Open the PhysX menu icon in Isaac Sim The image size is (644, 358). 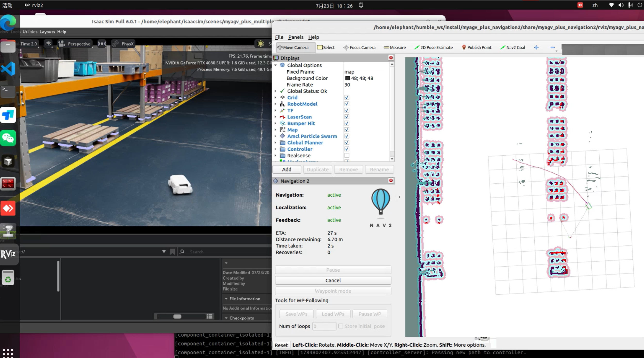coord(116,44)
